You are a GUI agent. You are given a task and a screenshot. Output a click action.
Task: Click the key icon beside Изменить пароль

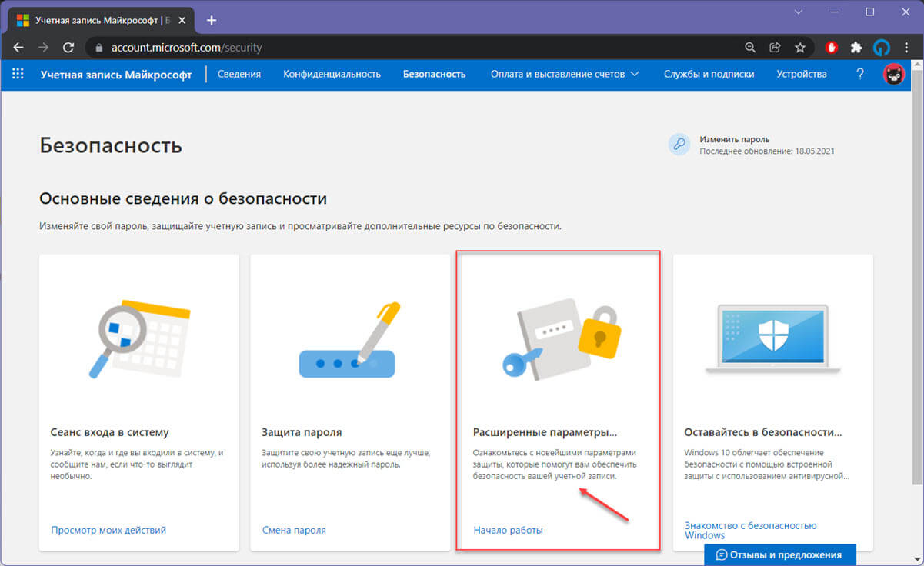coord(679,145)
